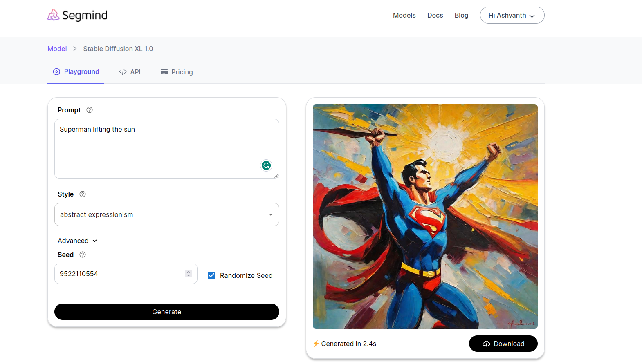The height and width of the screenshot is (364, 642).
Task: Click the lightning bolt icon beside Generated in
Action: pos(316,344)
